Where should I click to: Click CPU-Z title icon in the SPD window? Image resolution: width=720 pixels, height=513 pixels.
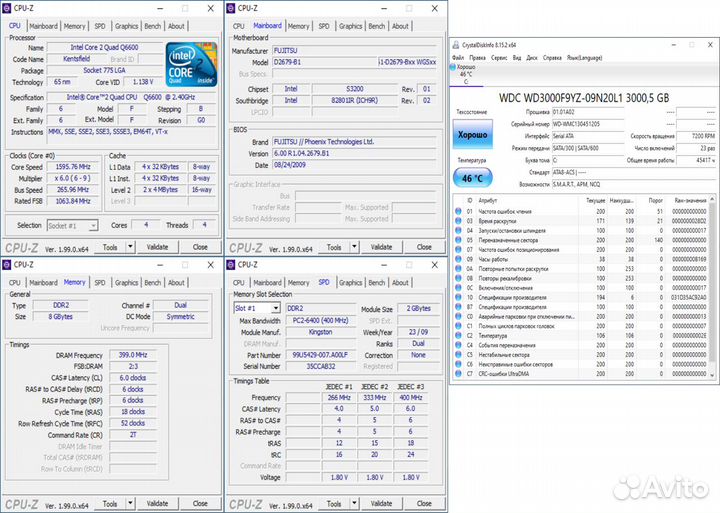pyautogui.click(x=231, y=265)
